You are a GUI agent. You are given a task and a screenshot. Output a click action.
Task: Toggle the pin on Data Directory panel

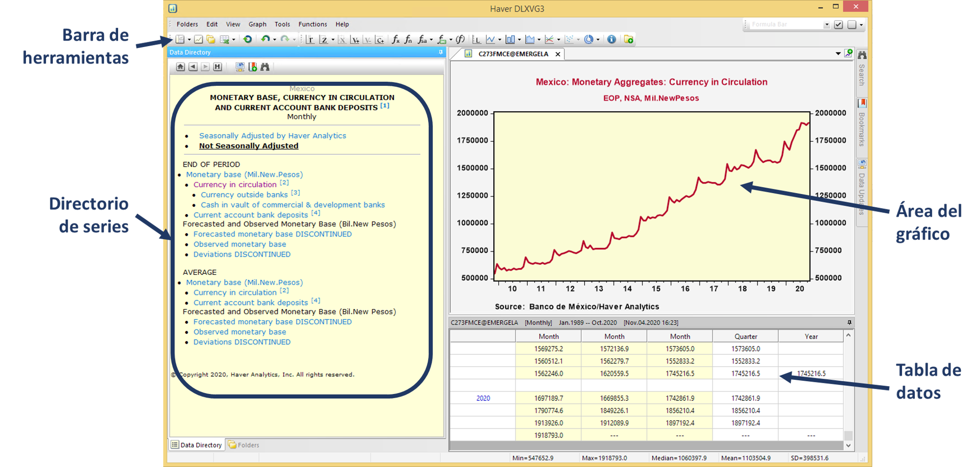(441, 52)
